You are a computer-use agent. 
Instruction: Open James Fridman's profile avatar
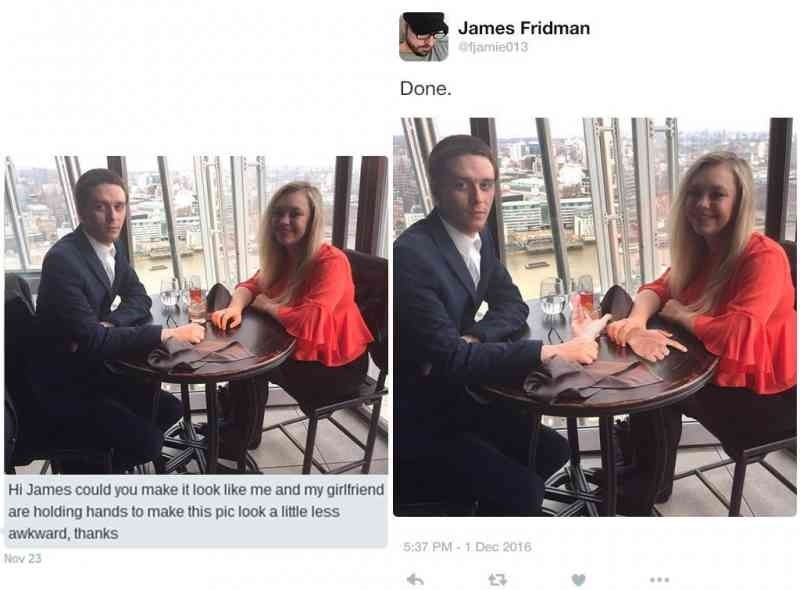point(423,37)
